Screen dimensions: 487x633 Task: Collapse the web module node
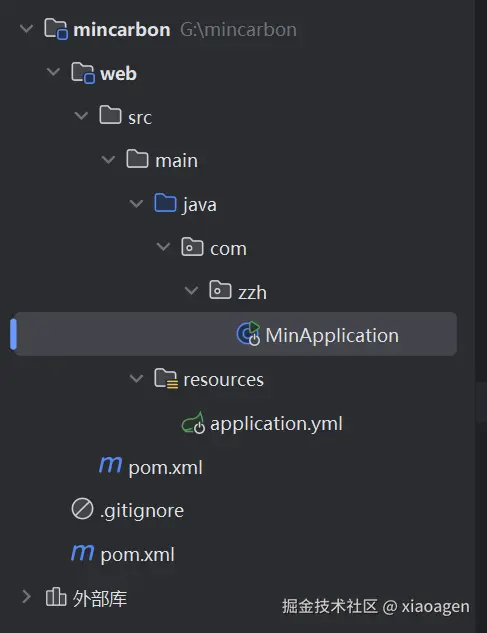point(53,73)
